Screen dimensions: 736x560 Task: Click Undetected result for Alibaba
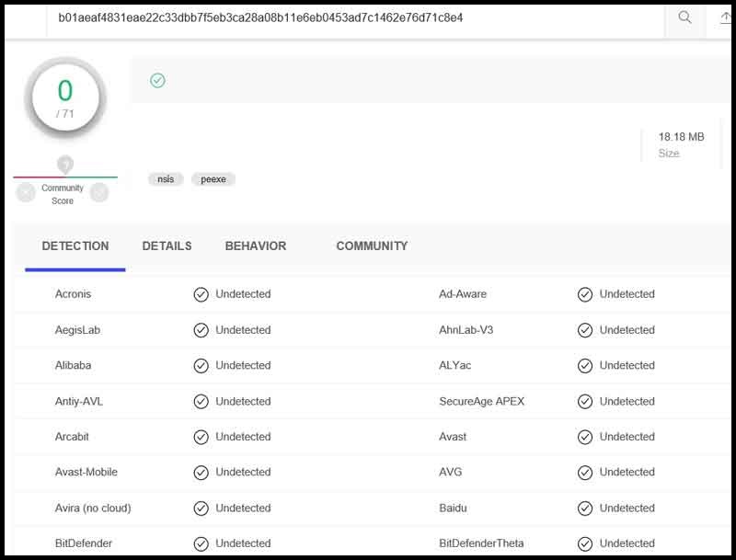243,365
